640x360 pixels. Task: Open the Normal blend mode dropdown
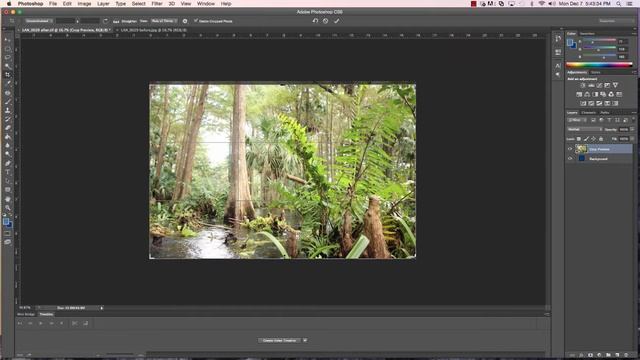585,129
